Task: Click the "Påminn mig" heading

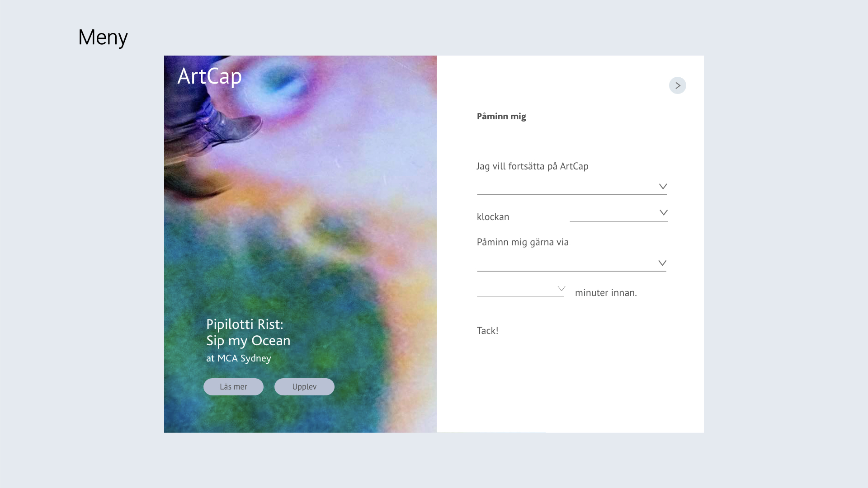Action: tap(501, 117)
